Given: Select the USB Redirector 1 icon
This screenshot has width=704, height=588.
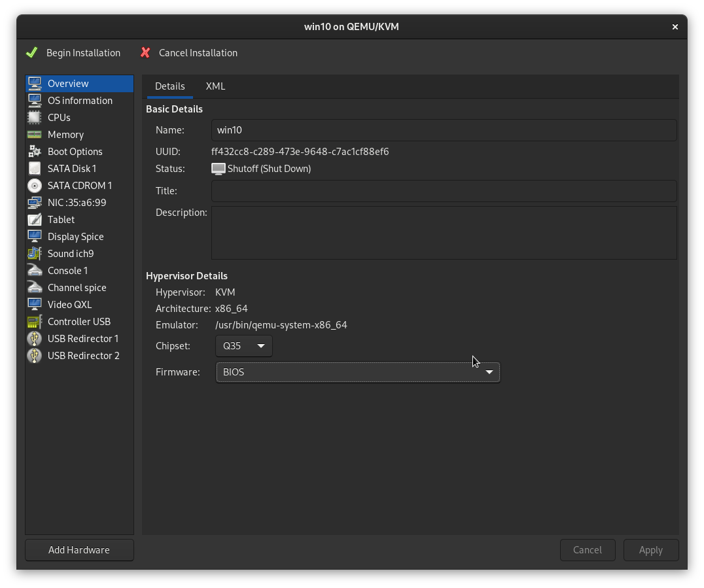Looking at the screenshot, I should 35,339.
